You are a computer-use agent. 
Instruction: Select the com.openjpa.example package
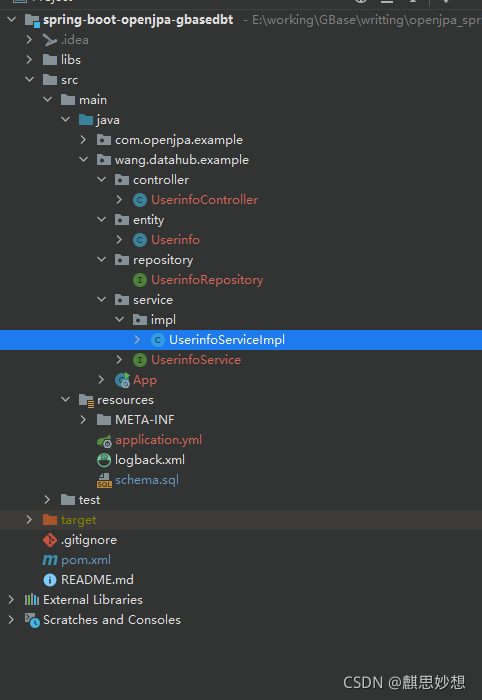pos(179,140)
